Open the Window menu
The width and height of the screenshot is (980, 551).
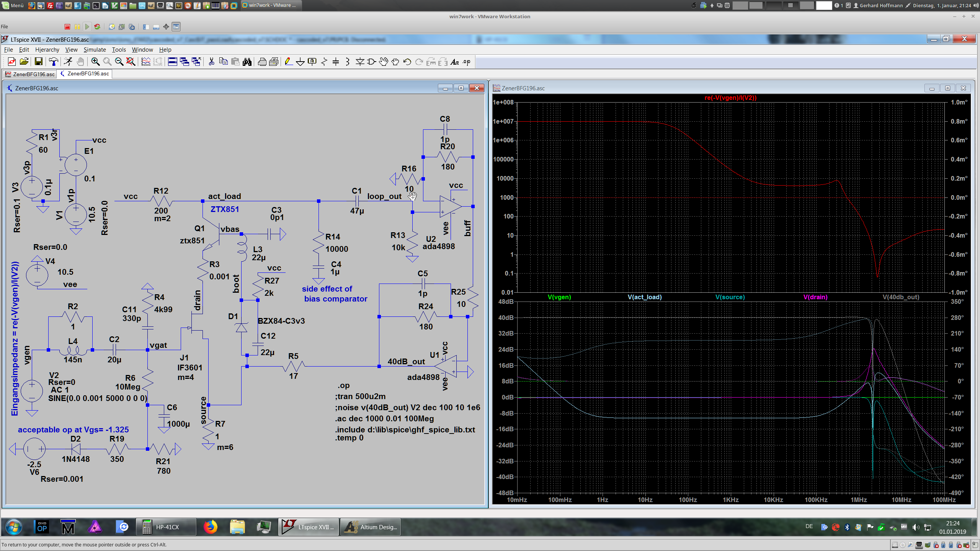pyautogui.click(x=142, y=50)
